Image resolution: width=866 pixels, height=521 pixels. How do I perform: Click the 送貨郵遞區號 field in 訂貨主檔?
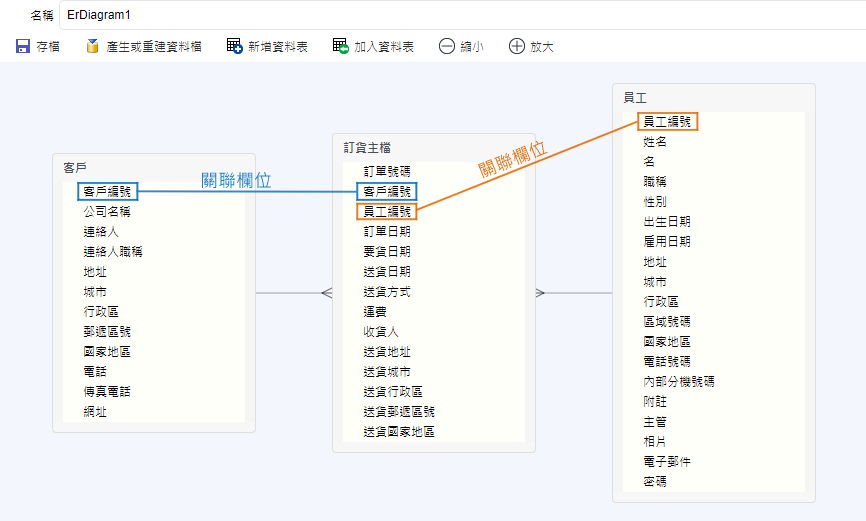pos(399,412)
